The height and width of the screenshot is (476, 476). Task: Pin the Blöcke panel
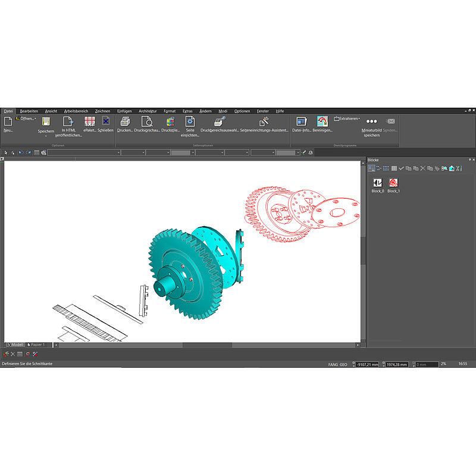[x=469, y=159]
